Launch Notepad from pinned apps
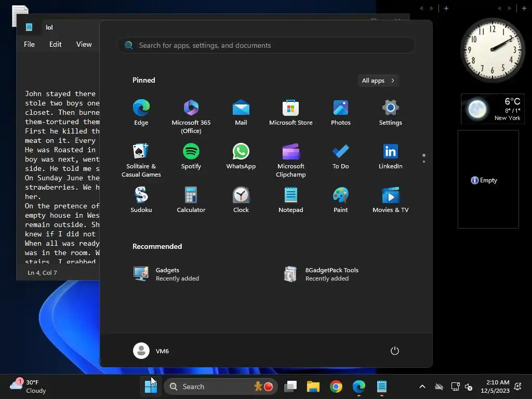The image size is (532, 399). point(291,200)
